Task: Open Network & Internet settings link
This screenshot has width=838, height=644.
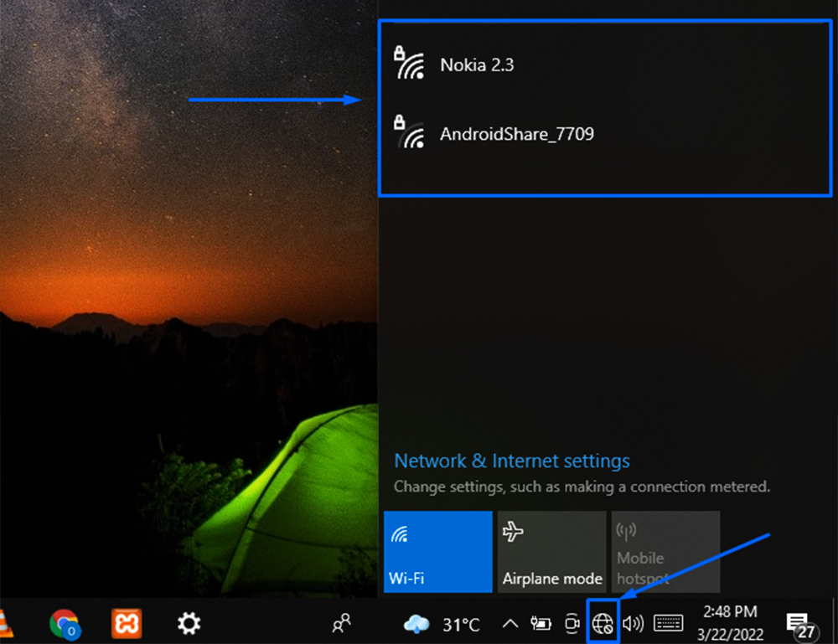Action: coord(512,461)
